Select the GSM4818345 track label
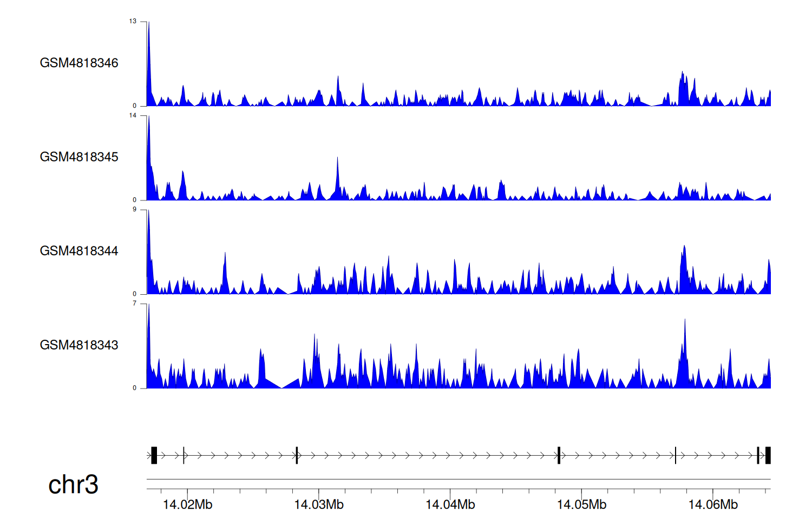Screen dimensions: 812x531 pos(79,157)
